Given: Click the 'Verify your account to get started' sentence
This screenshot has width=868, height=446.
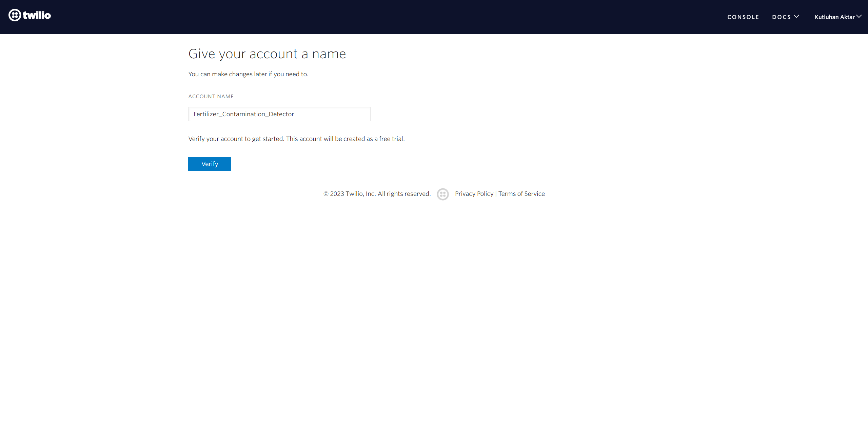Looking at the screenshot, I should (x=296, y=139).
